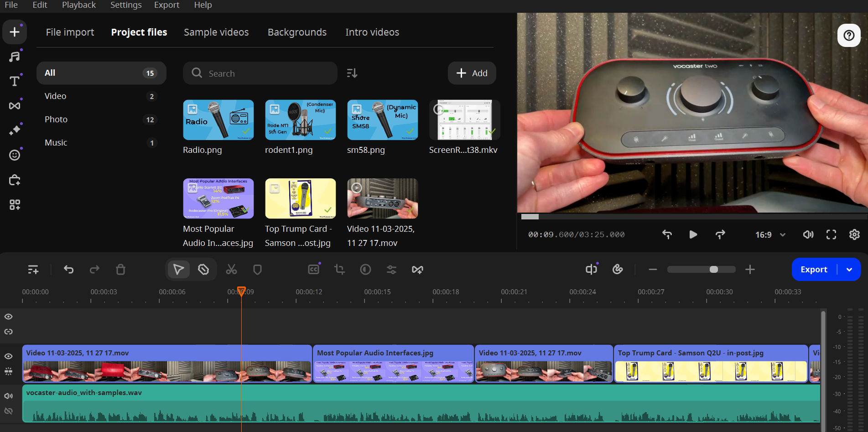Open the Stickers panel with the smiley icon
Viewport: 868px width, 432px height.
(x=15, y=155)
